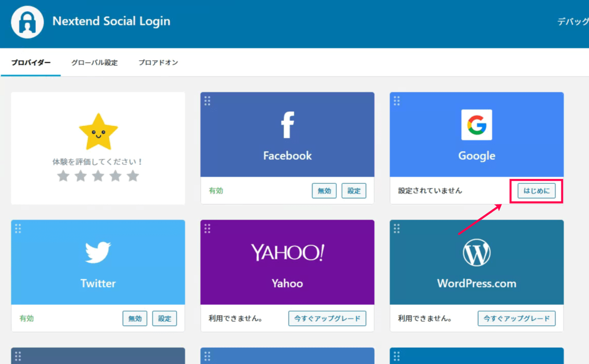Screen dimensions: 589x364
Task: Rate three stars in review card
Action: coord(98,176)
